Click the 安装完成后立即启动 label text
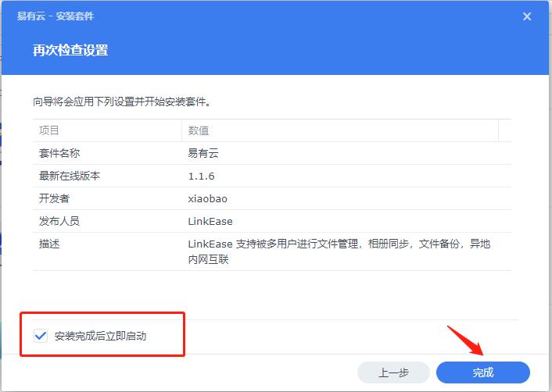Viewport: 552px width, 392px height. click(x=100, y=336)
